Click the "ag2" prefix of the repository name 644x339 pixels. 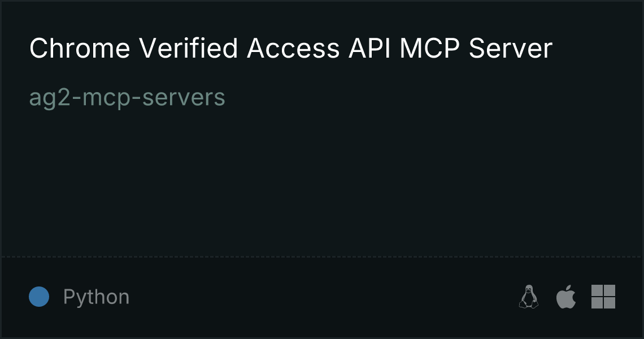point(53,98)
